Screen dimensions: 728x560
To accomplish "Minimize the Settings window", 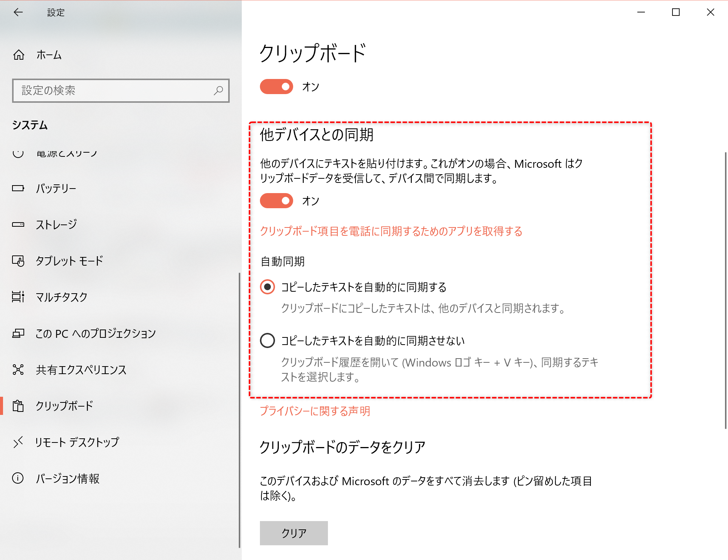I will point(641,12).
